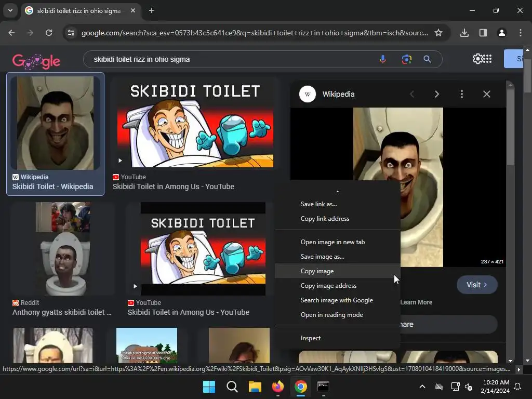Open the downloads icon in toolbar
Image resolution: width=532 pixels, height=399 pixels.
coord(464,33)
